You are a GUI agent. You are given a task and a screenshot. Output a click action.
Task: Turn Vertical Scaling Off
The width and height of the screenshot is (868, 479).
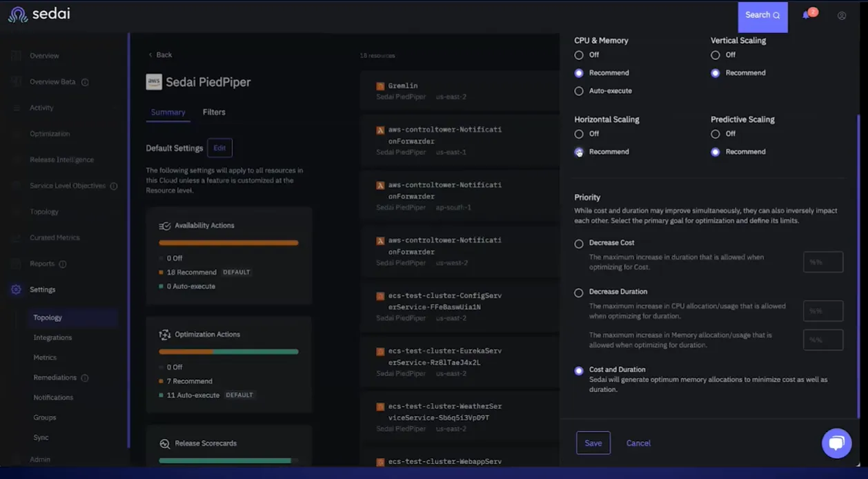tap(716, 55)
